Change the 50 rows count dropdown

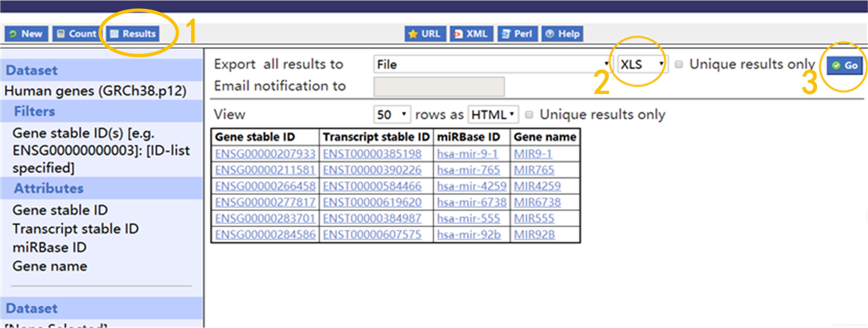tap(392, 115)
